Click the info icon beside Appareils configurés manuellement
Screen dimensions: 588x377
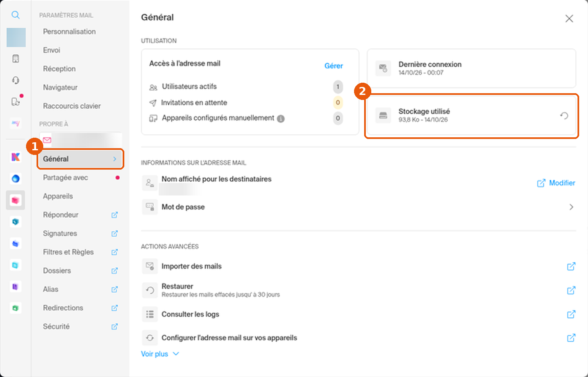(x=281, y=119)
